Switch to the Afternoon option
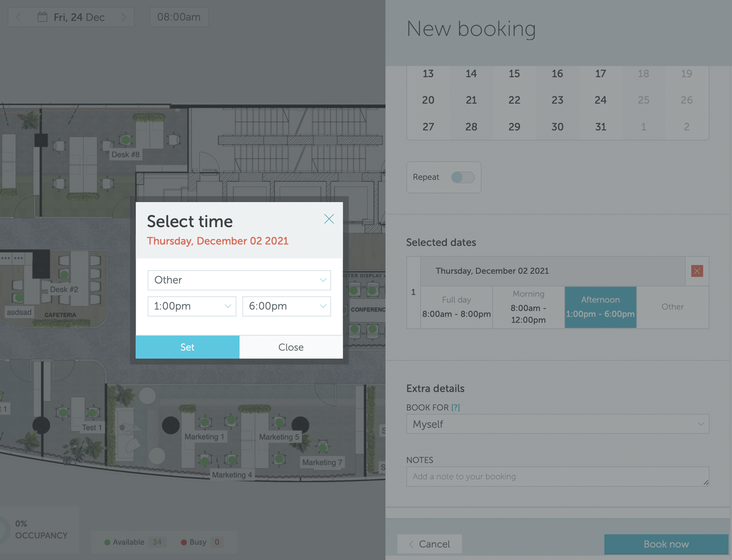The width and height of the screenshot is (732, 560). (600, 307)
